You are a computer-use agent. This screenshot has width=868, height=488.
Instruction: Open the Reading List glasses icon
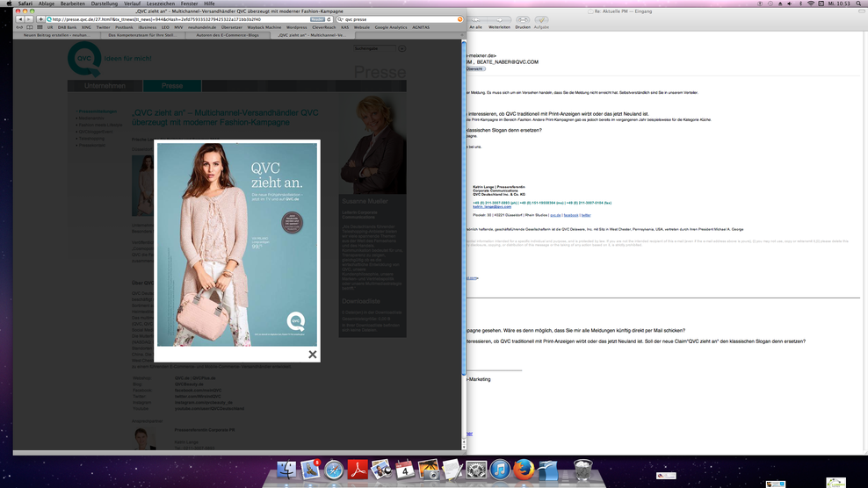pyautogui.click(x=20, y=27)
